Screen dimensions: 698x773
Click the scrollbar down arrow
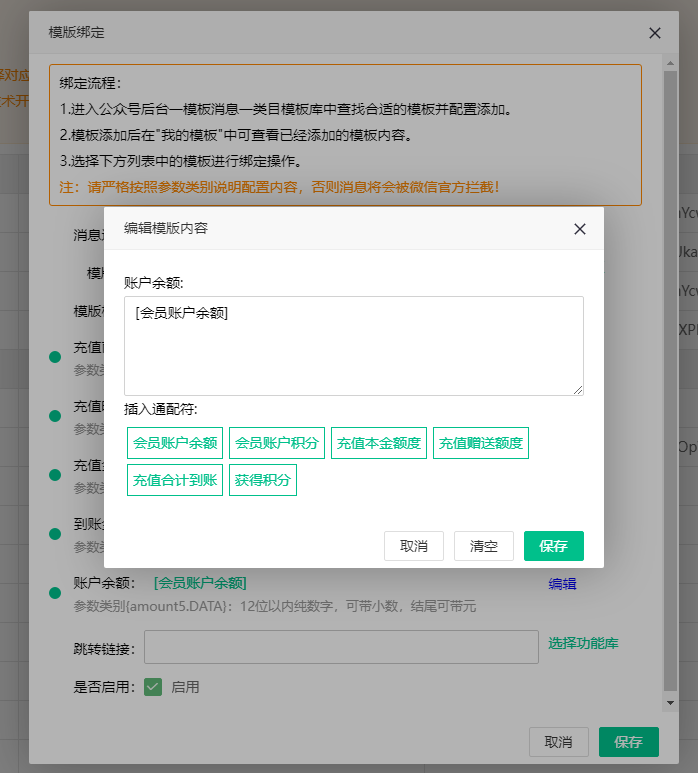tap(670, 703)
